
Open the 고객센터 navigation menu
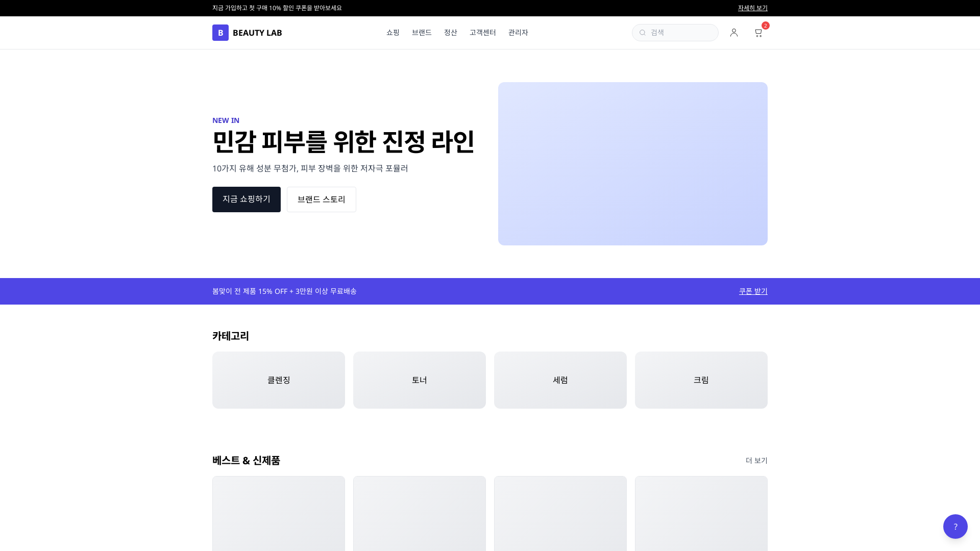click(x=482, y=32)
